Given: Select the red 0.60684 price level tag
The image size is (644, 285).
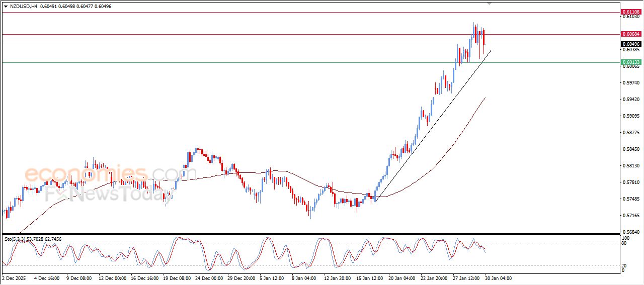Looking at the screenshot, I should pyautogui.click(x=630, y=34).
